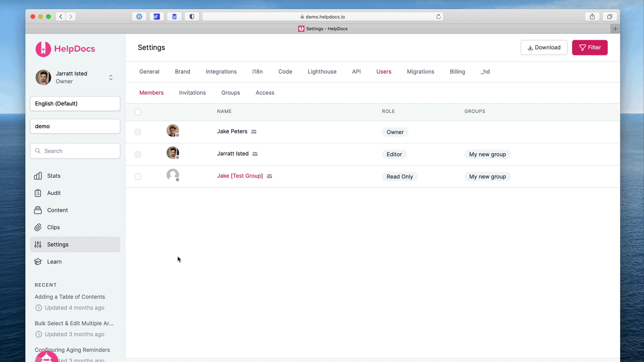Click envelope icon next to Jarratt Isted
Viewport: 644px width, 362px height.
[x=255, y=154]
